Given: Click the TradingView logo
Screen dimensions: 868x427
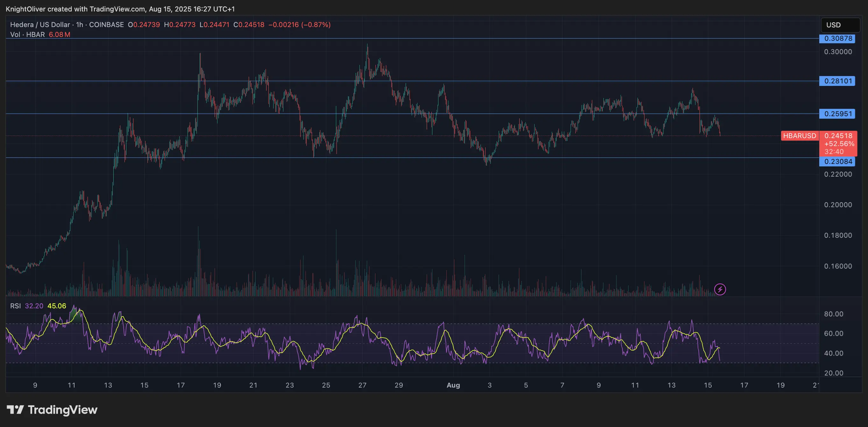Looking at the screenshot, I should (x=52, y=410).
